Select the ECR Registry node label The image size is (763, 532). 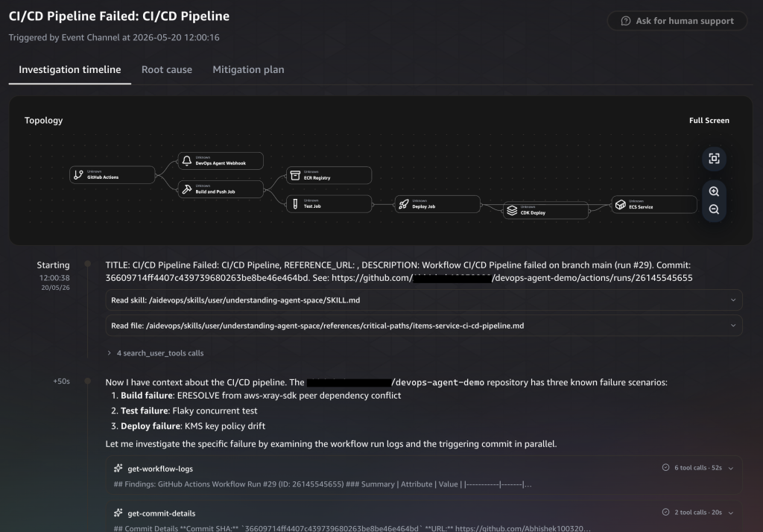317,177
